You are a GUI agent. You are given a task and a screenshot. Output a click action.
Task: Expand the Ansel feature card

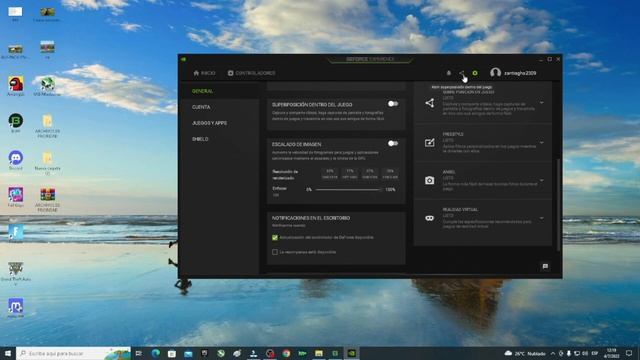click(x=542, y=180)
